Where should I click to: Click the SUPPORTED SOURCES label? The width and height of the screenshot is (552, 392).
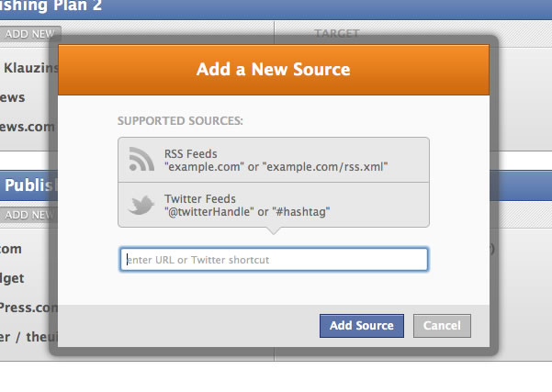click(180, 120)
